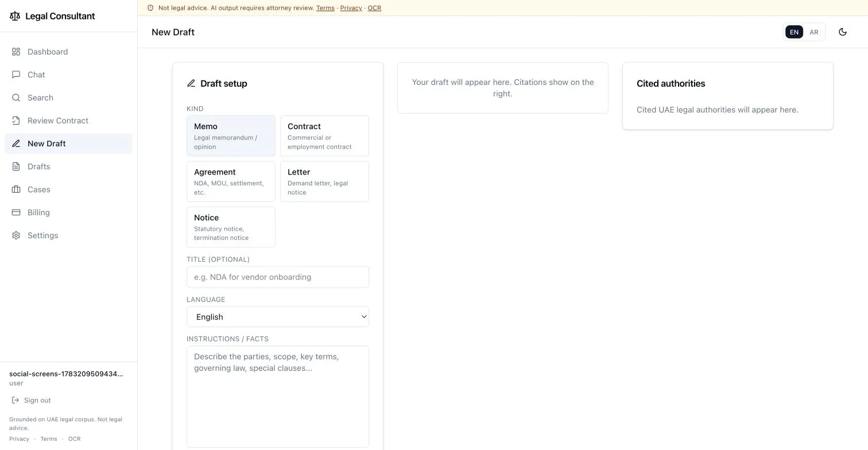This screenshot has width=868, height=450.
Task: Click the Legal Consultant app title
Action: click(60, 16)
